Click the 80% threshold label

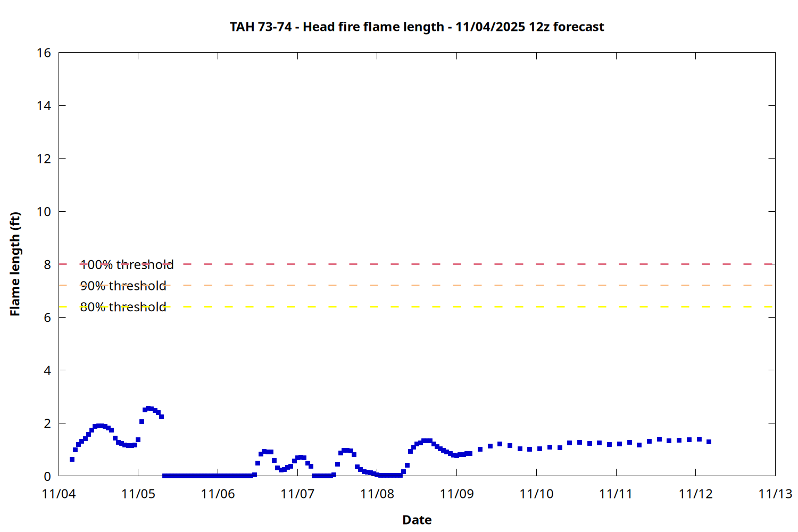coord(123,307)
